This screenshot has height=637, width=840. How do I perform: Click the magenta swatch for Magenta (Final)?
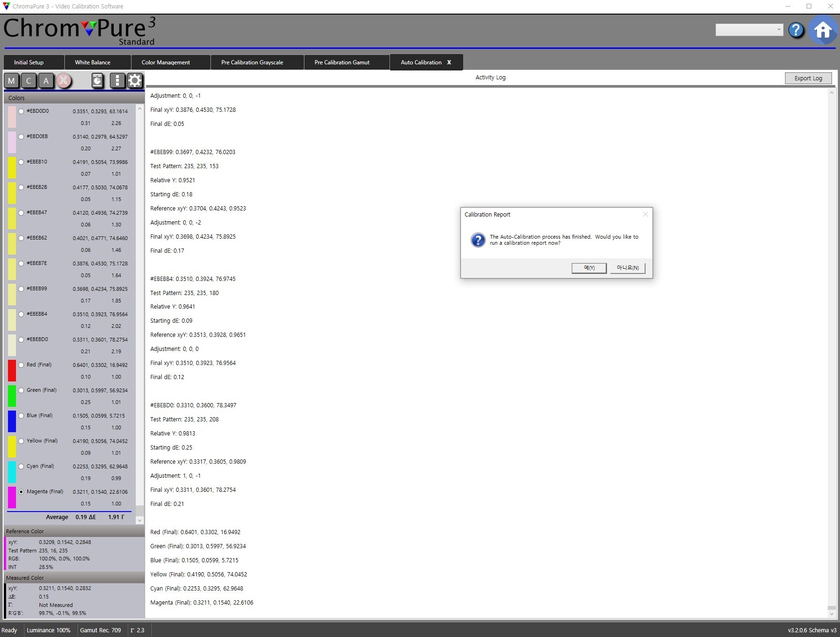(12, 497)
